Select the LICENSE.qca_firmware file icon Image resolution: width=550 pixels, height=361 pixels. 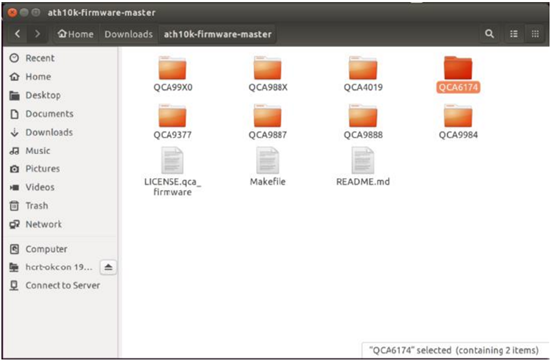tap(172, 160)
